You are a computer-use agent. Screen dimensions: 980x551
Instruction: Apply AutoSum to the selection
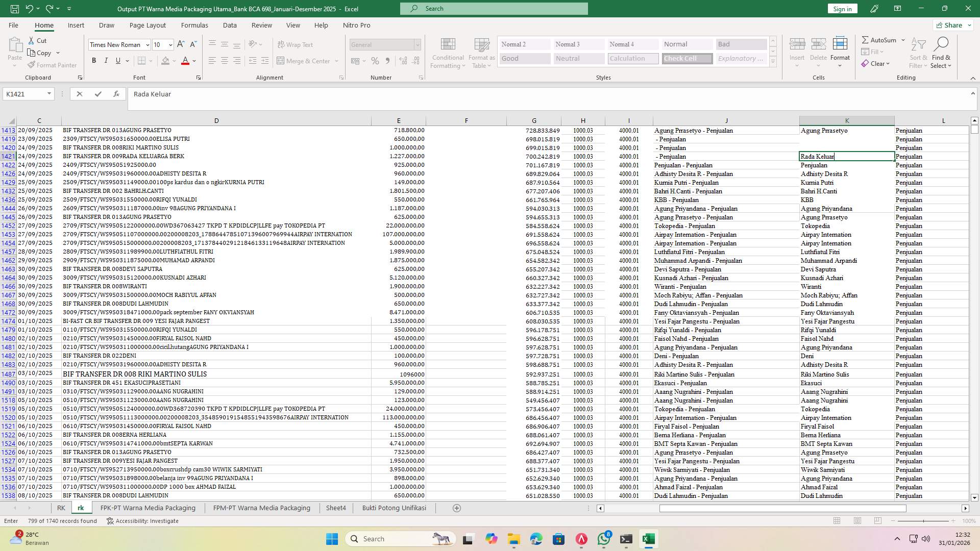point(881,39)
